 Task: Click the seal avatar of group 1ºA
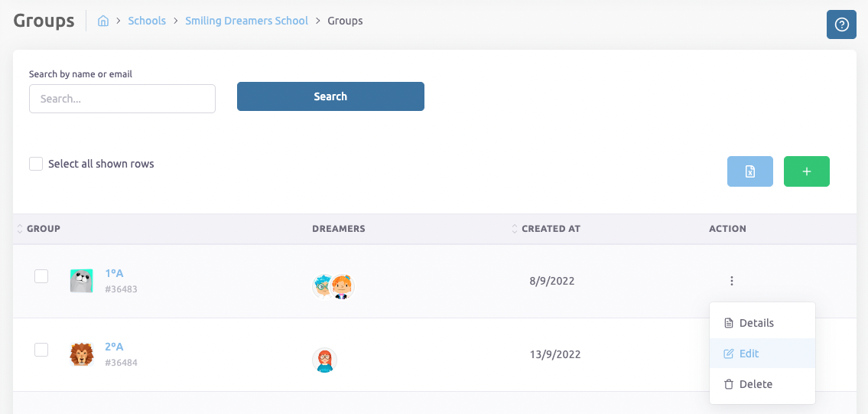pyautogui.click(x=81, y=281)
